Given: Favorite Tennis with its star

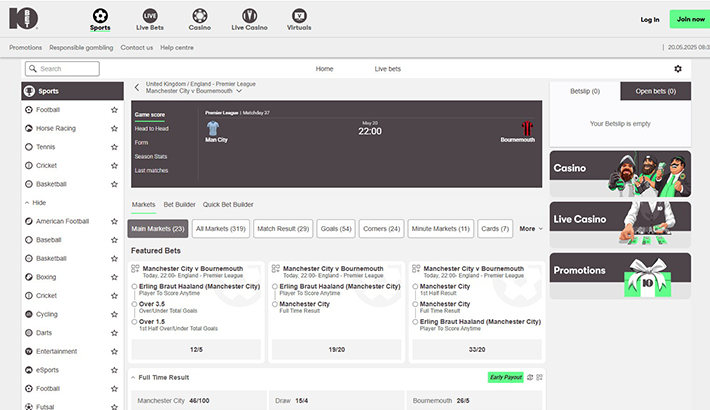Looking at the screenshot, I should (x=114, y=147).
